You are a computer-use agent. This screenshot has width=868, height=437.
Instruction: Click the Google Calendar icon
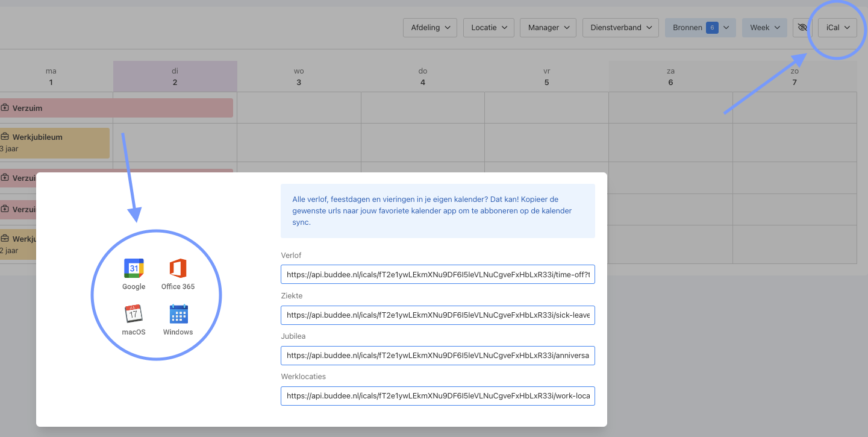point(134,268)
